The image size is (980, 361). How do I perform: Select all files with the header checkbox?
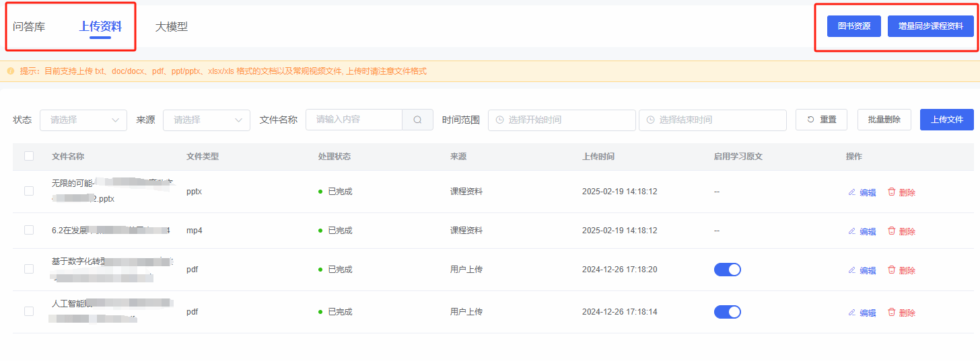[x=29, y=156]
